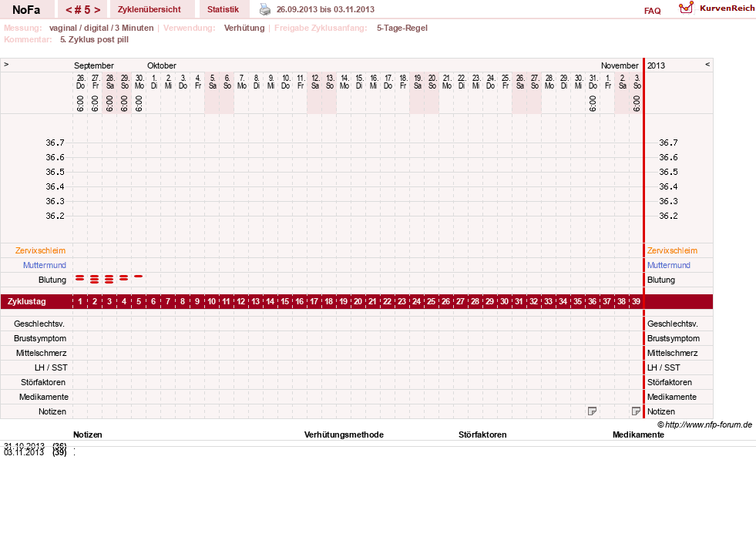Collapse chart with top-right '<' arrow
The image size is (756, 557).
(x=707, y=64)
